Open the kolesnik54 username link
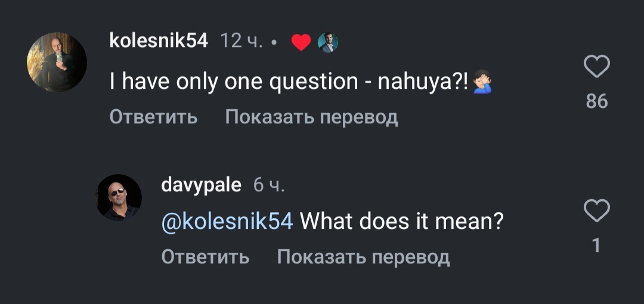The height and width of the screenshot is (304, 644). click(159, 41)
